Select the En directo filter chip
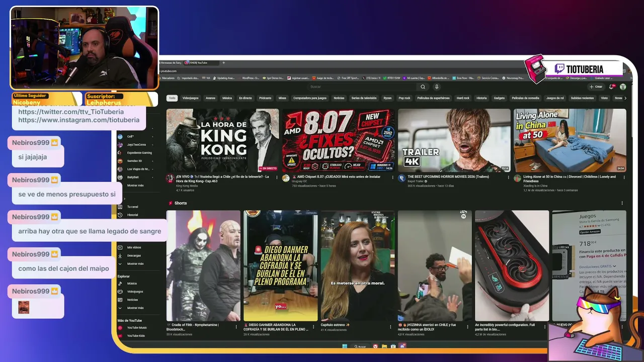Image resolution: width=644 pixels, height=362 pixels. [x=246, y=98]
